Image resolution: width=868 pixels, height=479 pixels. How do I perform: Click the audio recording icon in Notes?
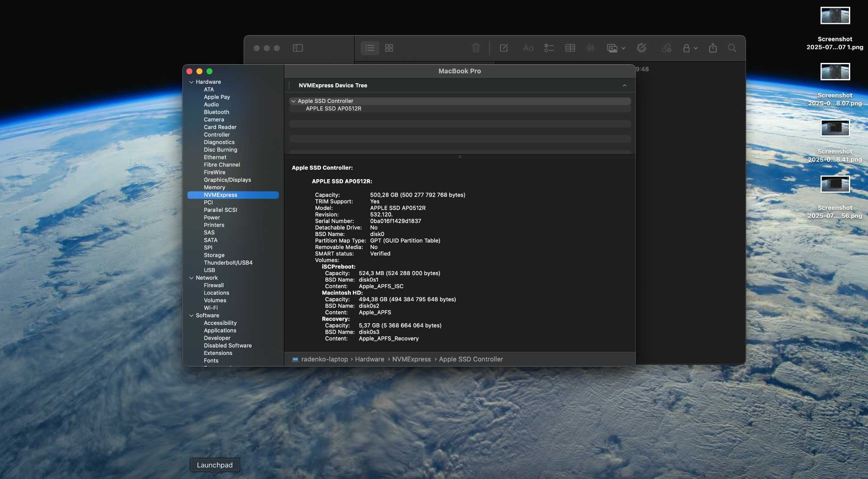point(590,48)
